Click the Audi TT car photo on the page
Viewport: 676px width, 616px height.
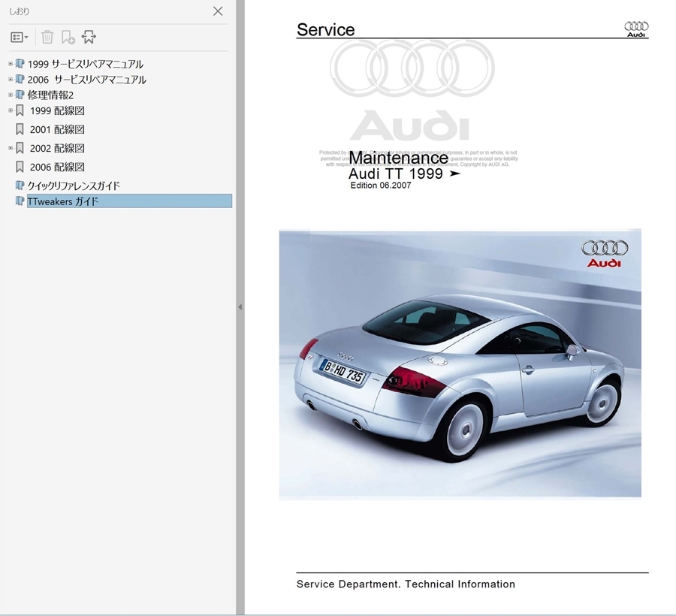(x=460, y=364)
